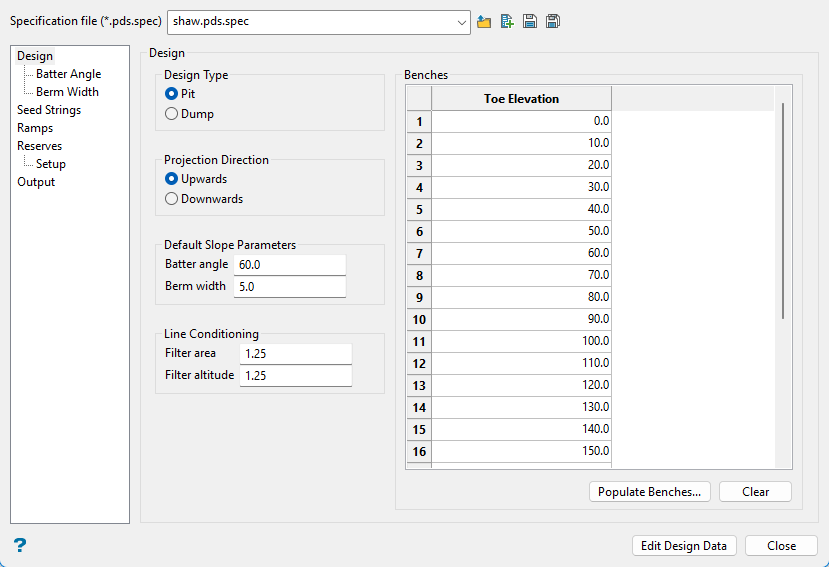Choose Downwards projection direction
829x567 pixels.
(172, 199)
